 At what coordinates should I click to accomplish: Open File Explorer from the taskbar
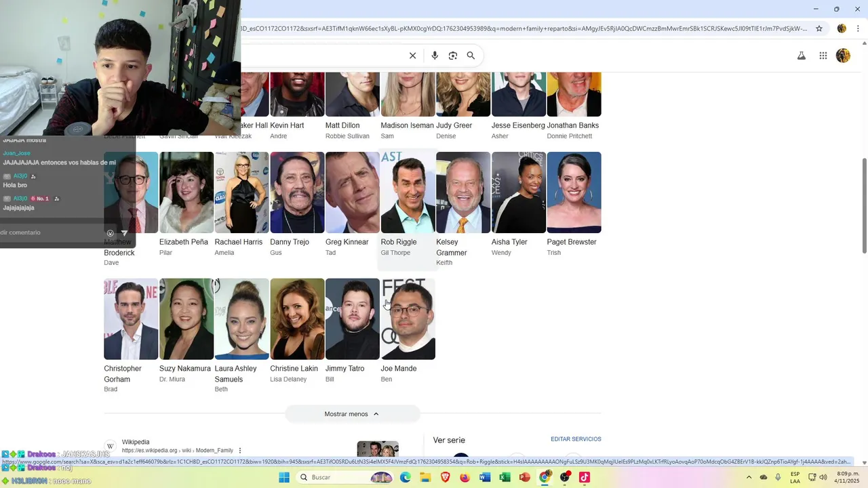(425, 477)
